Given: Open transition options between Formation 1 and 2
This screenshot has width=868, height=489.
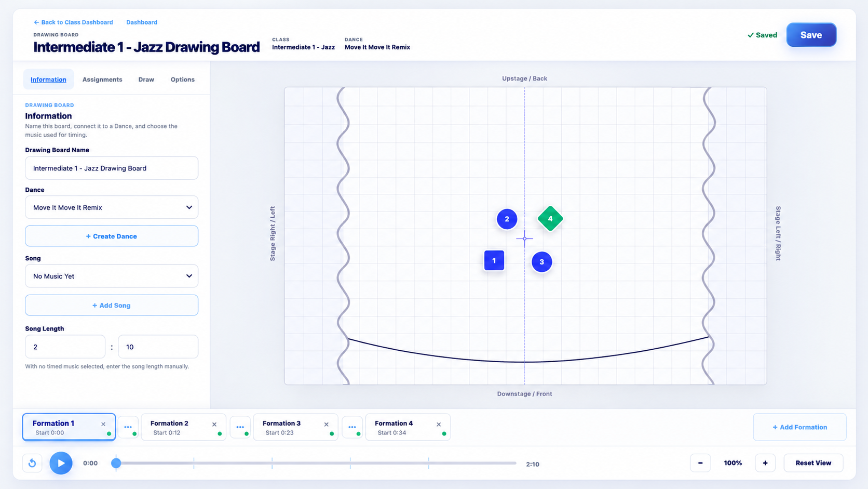Looking at the screenshot, I should (128, 427).
